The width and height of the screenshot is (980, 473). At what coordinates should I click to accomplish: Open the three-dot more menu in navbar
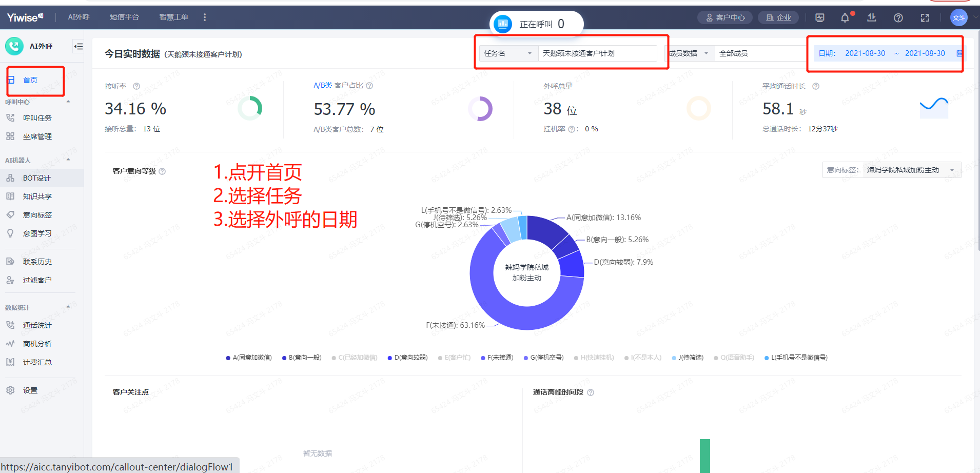(x=205, y=17)
